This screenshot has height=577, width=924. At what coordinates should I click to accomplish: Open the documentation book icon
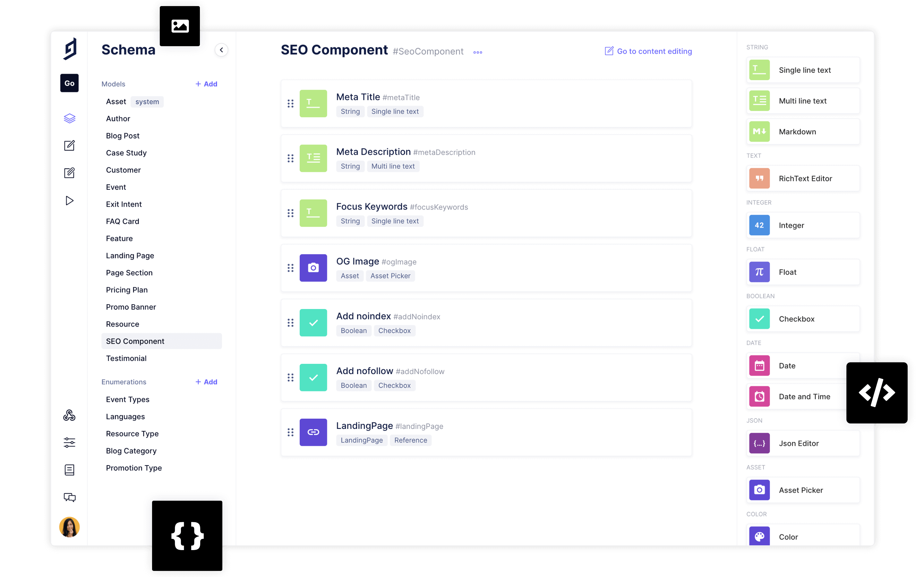point(69,470)
